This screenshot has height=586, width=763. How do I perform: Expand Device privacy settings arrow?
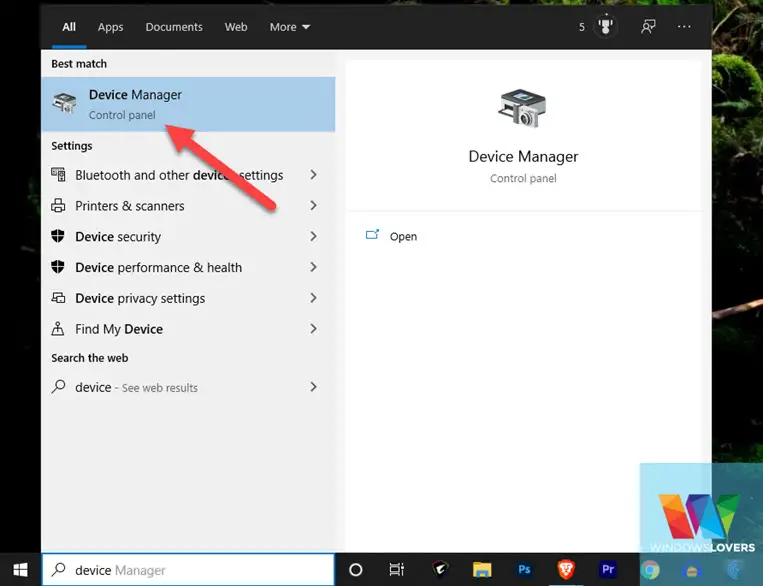click(x=313, y=298)
